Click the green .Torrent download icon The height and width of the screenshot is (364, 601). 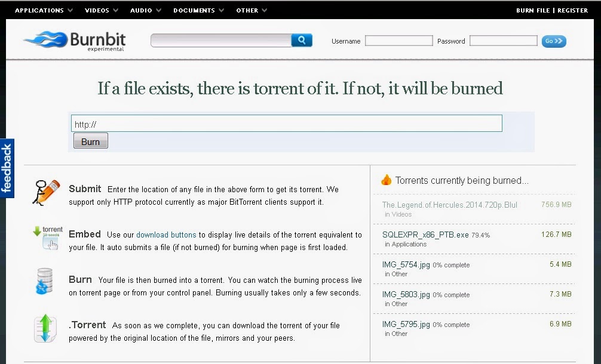point(44,327)
